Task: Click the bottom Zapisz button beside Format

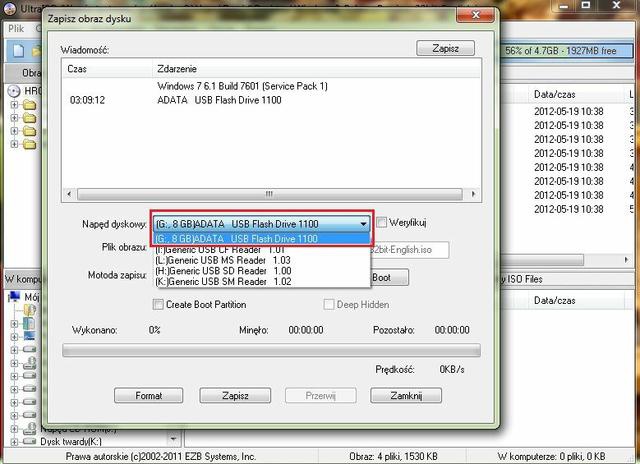Action: 235,395
